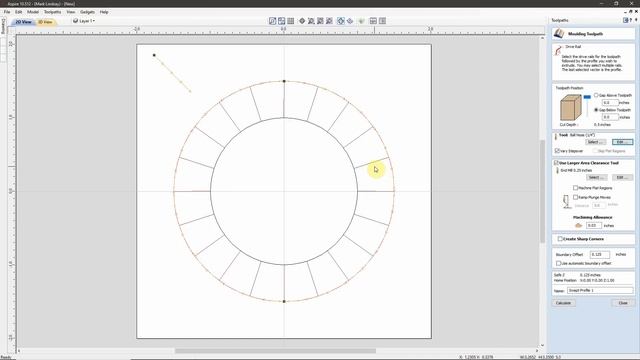Viewport: 640px width, 360px height.
Task: Click the horizontal scrollbar below the canvas
Action: (276, 351)
